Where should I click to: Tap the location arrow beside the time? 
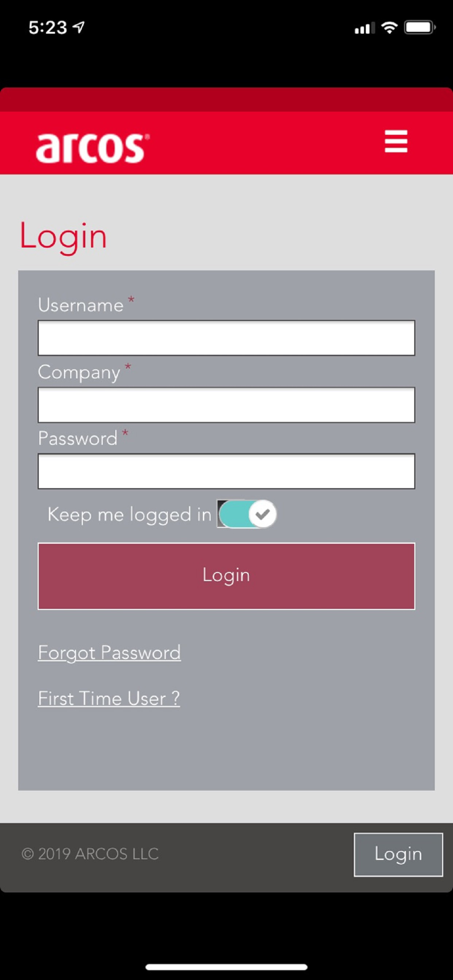pos(79,27)
